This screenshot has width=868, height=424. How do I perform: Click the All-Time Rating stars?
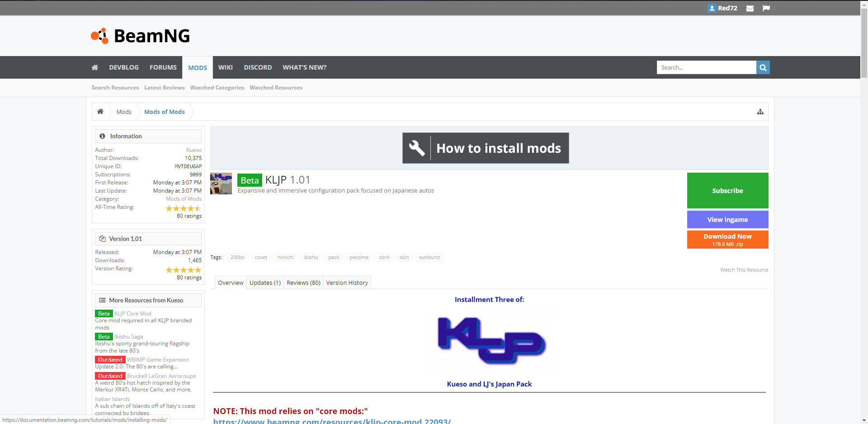(x=184, y=208)
